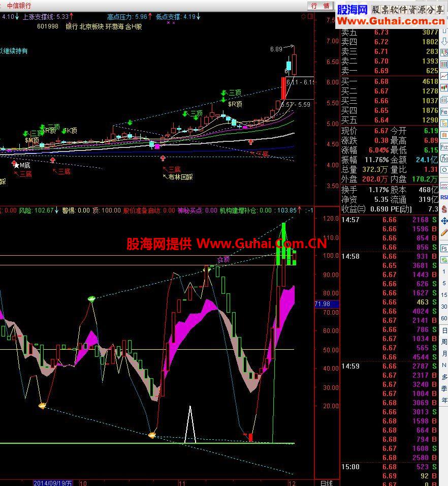Switch to 15-minute period
The image size is (448, 486).
point(444,295)
